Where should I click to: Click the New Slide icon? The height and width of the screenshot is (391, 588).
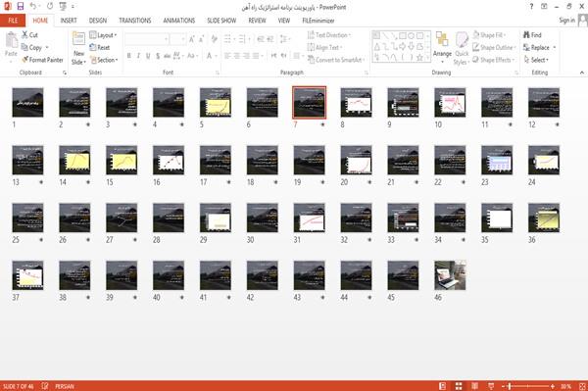click(78, 40)
